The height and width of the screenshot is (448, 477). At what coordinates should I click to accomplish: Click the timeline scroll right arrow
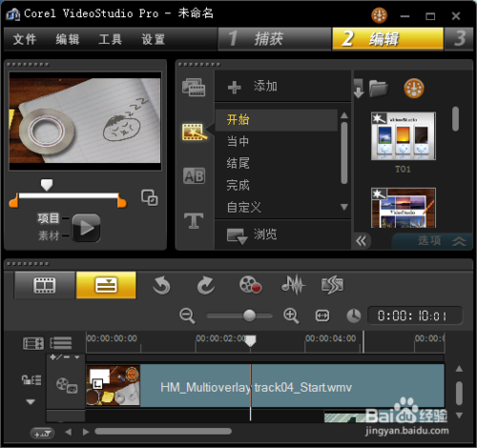(86, 432)
